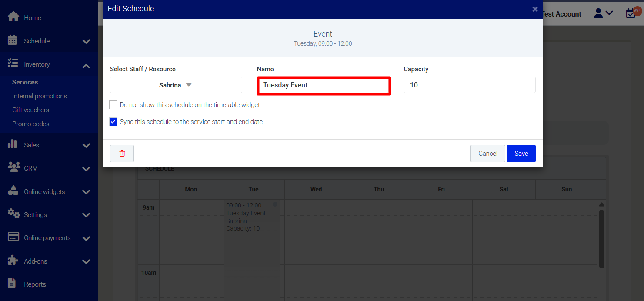Open the Sabrina staff dropdown
This screenshot has width=644, height=301.
coord(176,85)
